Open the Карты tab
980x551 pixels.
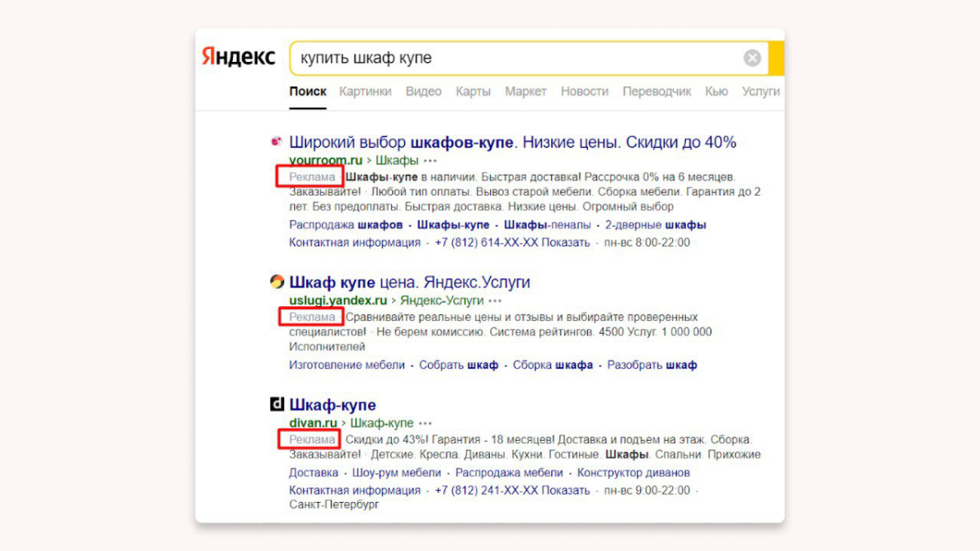pos(473,91)
